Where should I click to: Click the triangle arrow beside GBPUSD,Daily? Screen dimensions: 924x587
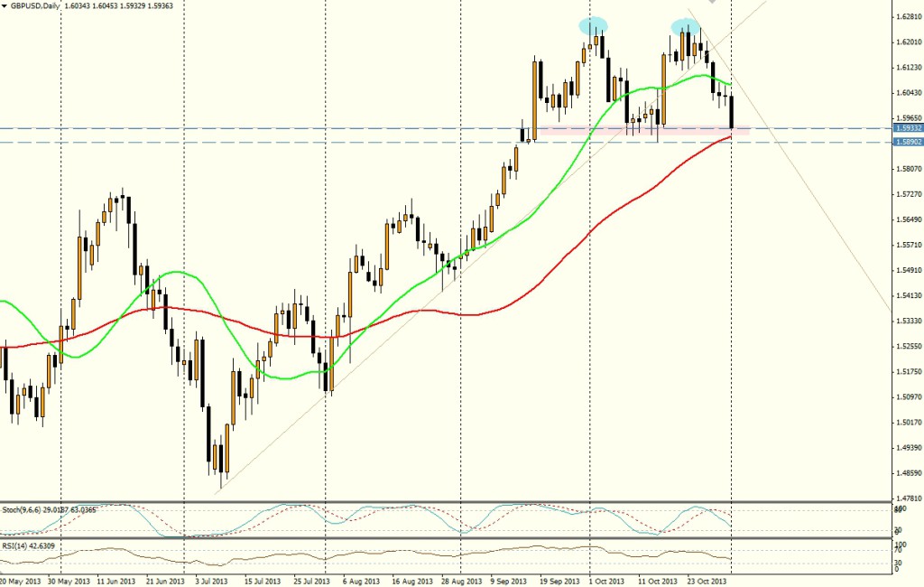coord(5,5)
